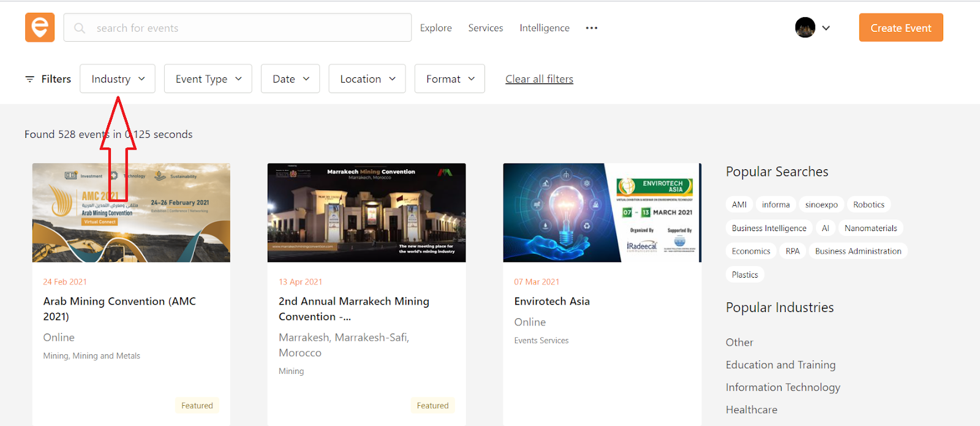This screenshot has height=426, width=980.
Task: Open the three-dots more menu
Action: 591,28
